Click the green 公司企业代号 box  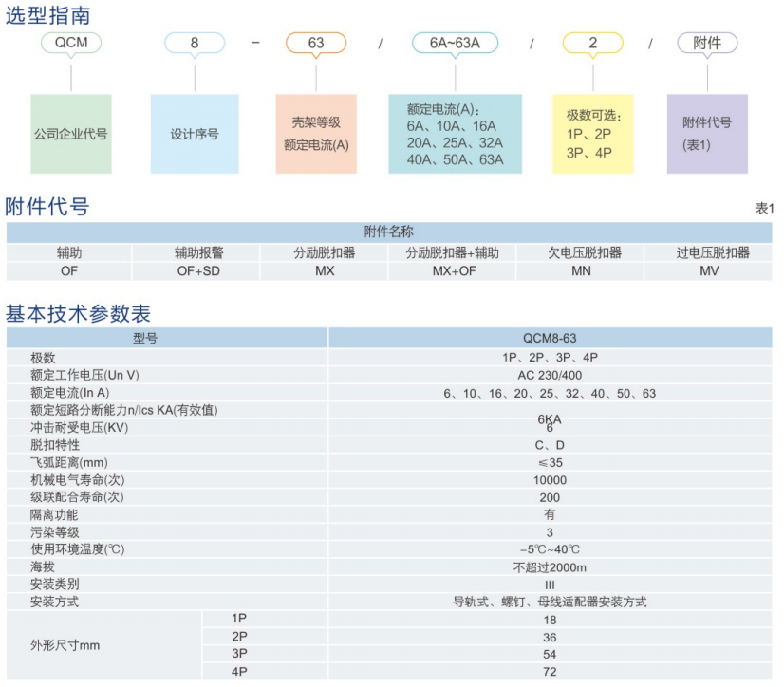pos(70,134)
